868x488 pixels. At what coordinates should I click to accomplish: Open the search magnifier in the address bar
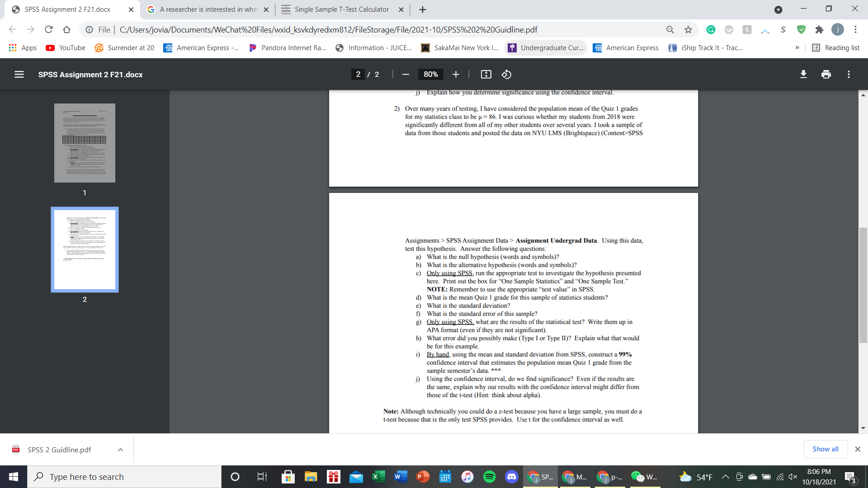[x=670, y=29]
